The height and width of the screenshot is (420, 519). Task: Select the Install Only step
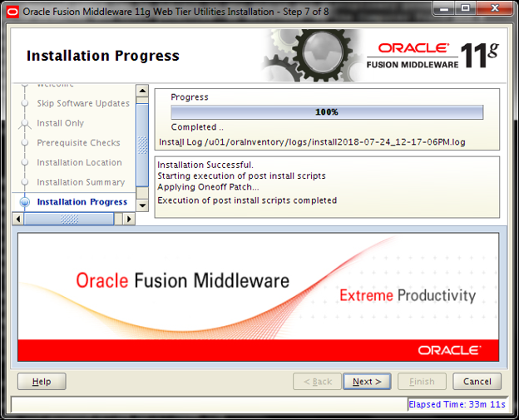pos(60,123)
